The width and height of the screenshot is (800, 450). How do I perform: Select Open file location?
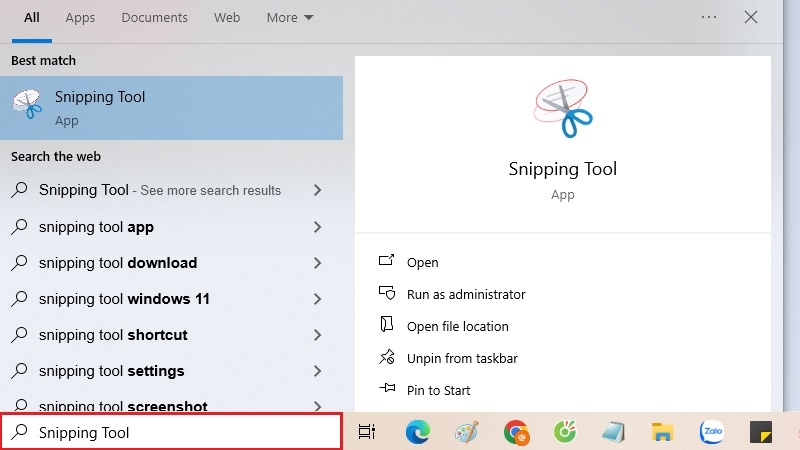click(458, 327)
